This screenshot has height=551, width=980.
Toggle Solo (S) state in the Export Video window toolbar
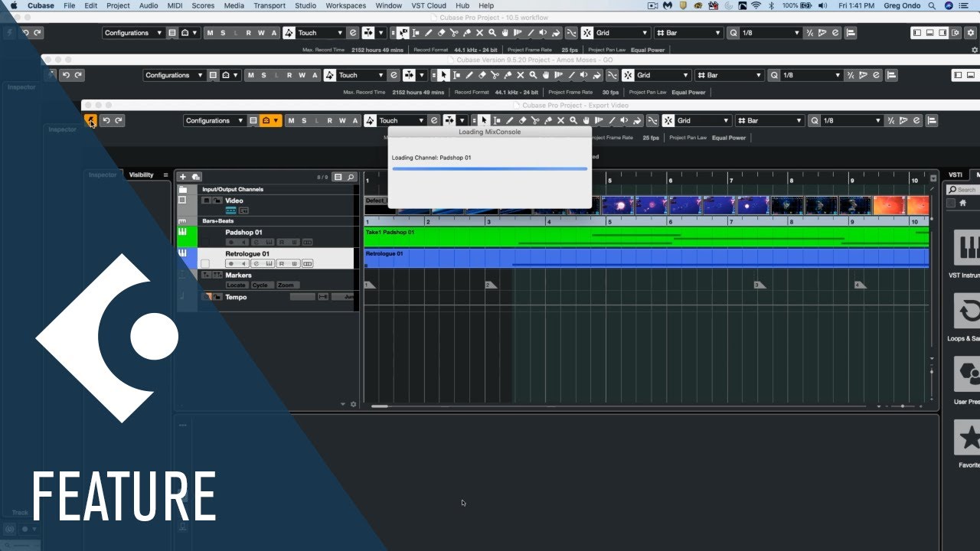[304, 120]
